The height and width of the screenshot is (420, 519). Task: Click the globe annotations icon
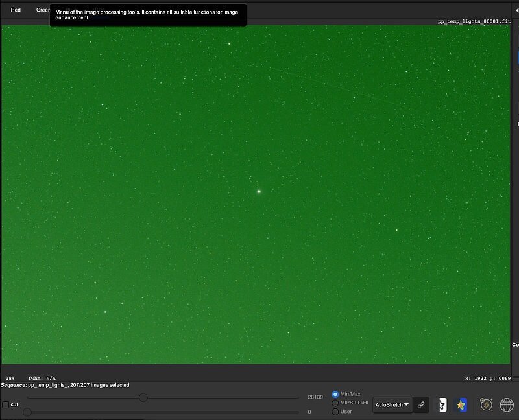[x=507, y=404]
